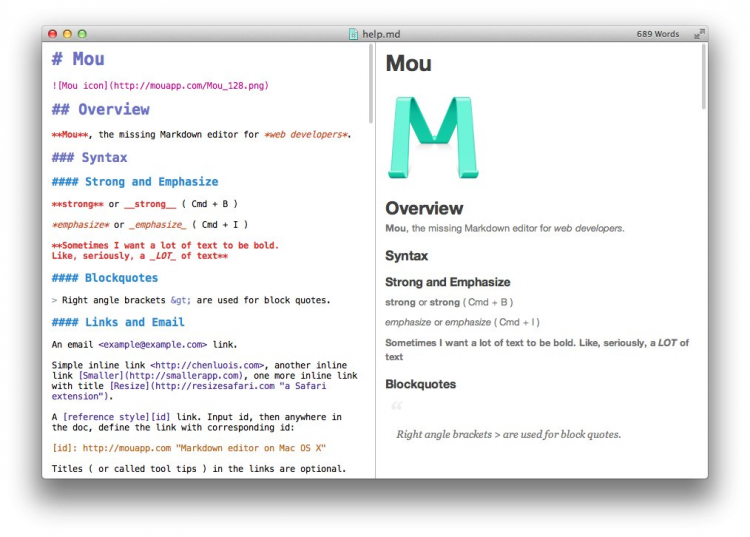Click the '*emphasize*' text in editor
The width and height of the screenshot is (750, 537).
click(x=80, y=225)
